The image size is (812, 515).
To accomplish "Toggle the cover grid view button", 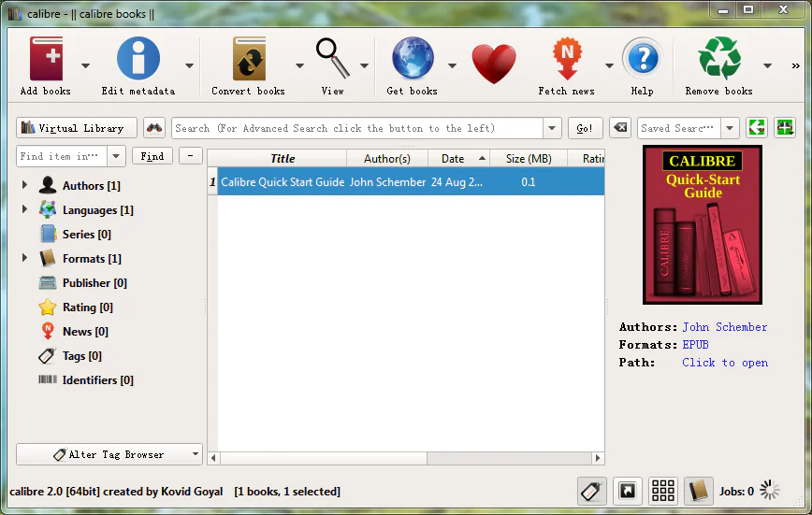I will (x=663, y=491).
